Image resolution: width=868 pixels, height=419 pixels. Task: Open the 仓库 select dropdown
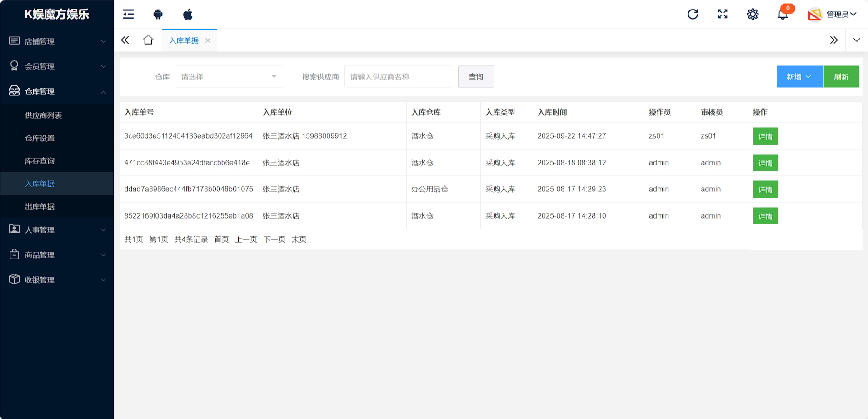pos(229,77)
